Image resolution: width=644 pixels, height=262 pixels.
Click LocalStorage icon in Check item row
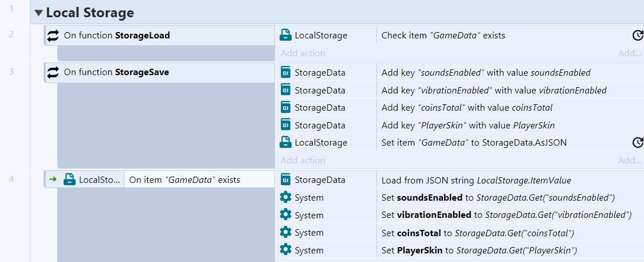click(x=285, y=36)
